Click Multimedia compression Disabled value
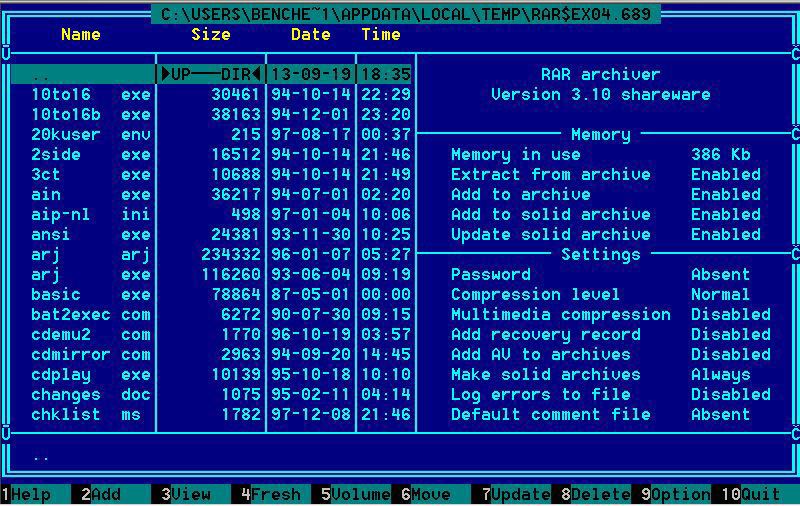Screen dimensions: 800x506 731,314
